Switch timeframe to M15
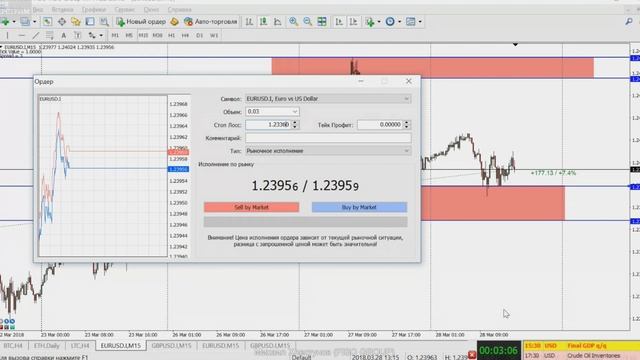640x360 pixels. coord(143,36)
